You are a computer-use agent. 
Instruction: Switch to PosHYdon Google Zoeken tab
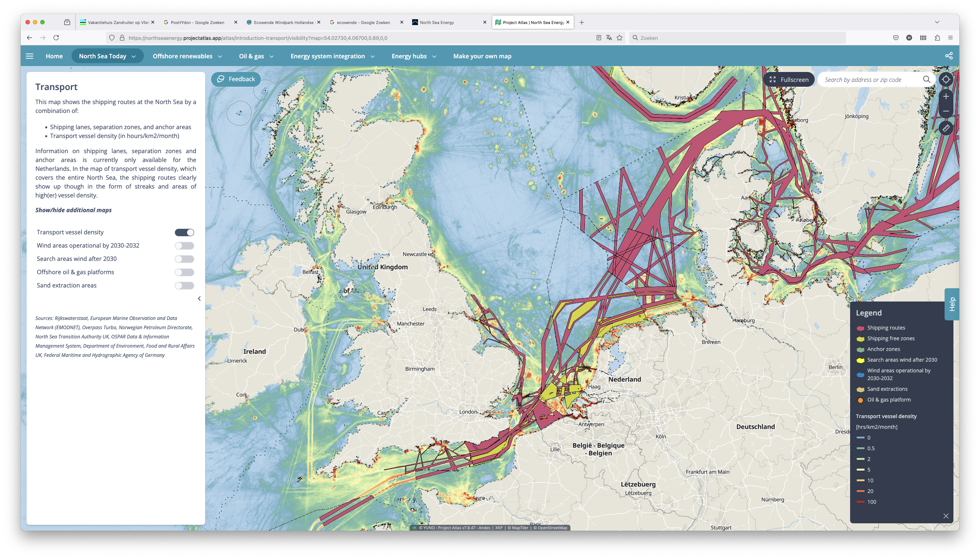pyautogui.click(x=200, y=22)
